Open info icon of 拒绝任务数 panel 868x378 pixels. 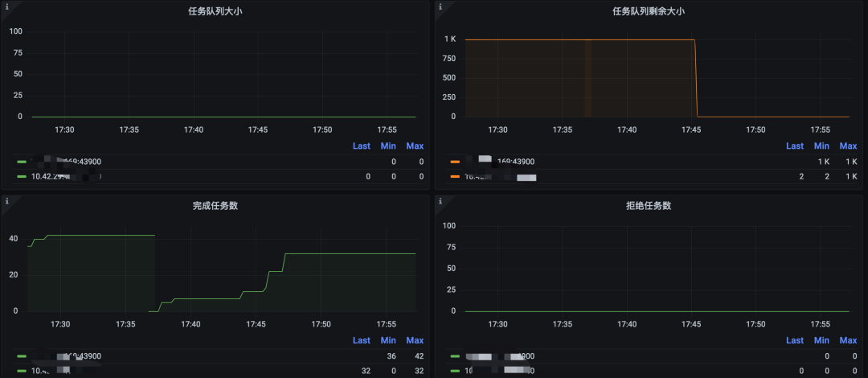tap(440, 201)
